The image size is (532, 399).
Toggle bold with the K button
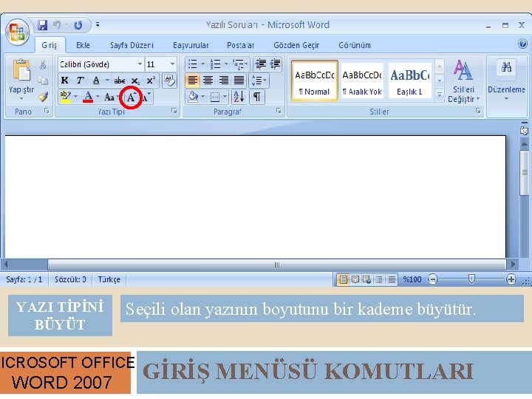(65, 81)
